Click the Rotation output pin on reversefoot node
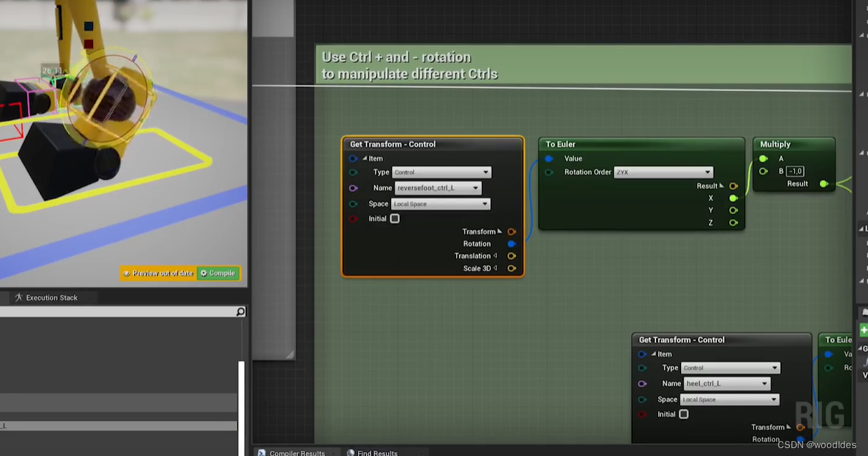Image resolution: width=868 pixels, height=456 pixels. pos(510,243)
